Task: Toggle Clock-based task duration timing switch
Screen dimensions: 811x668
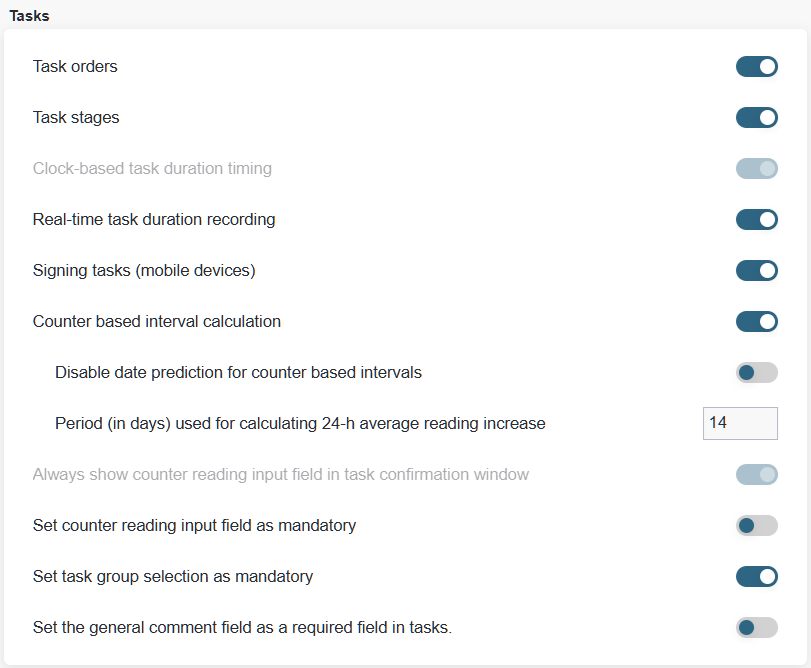Action: [x=756, y=169]
